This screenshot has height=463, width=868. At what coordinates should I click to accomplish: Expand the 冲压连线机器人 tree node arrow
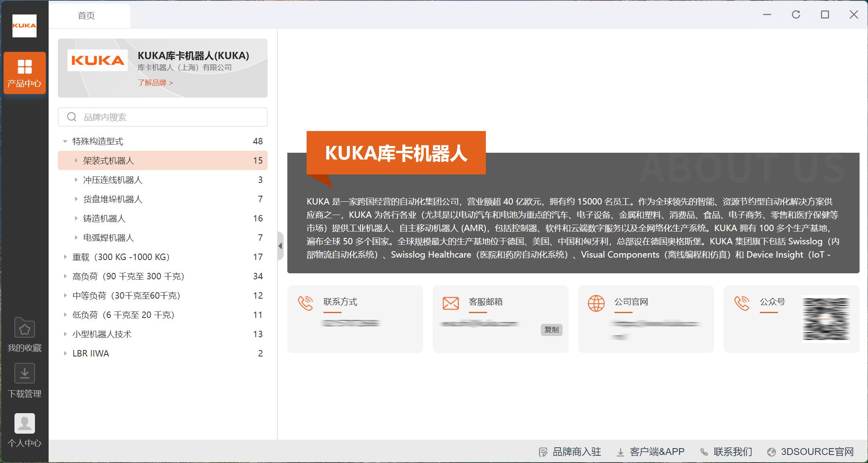[76, 180]
